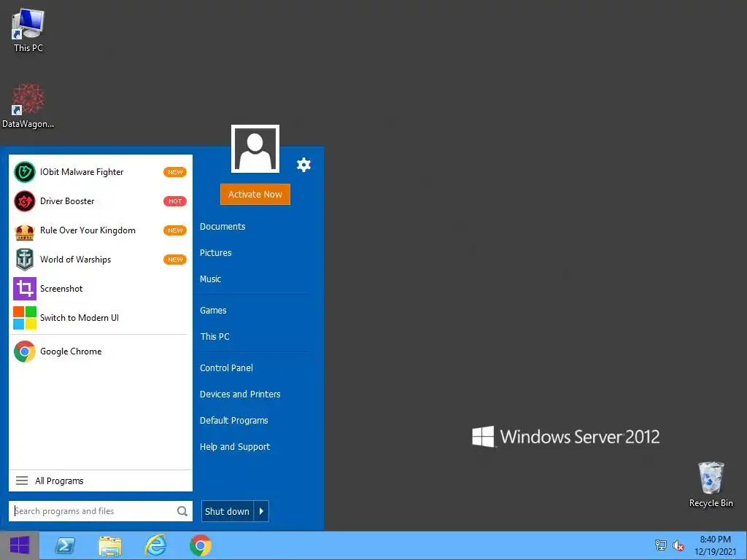Click the network icon in system tray
Viewport: 747px width, 560px height.
pos(660,545)
